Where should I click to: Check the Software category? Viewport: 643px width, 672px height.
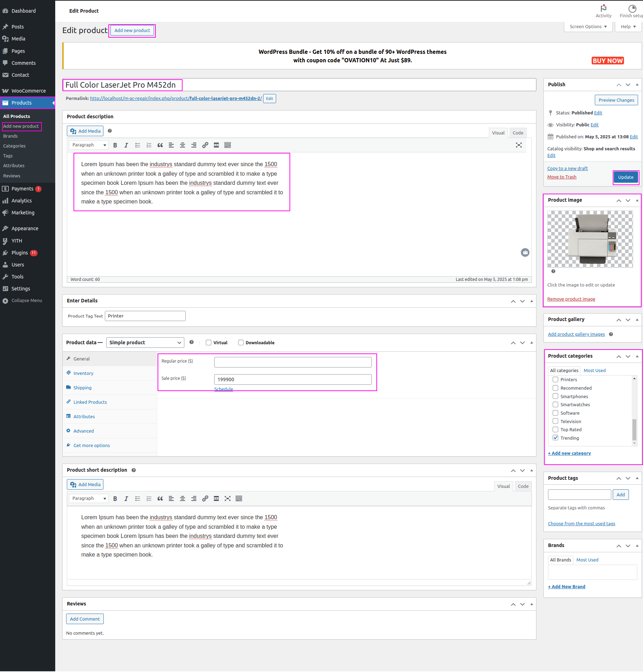[555, 413]
